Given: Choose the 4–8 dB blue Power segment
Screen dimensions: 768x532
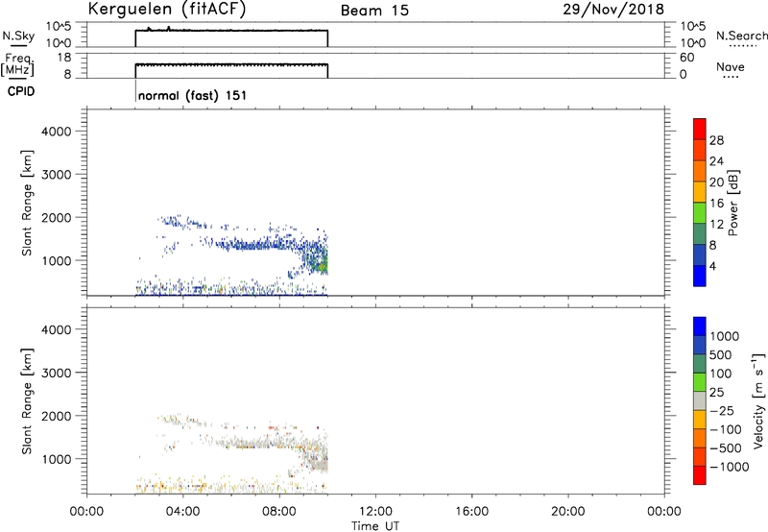Looking at the screenshot, I should pos(700,254).
